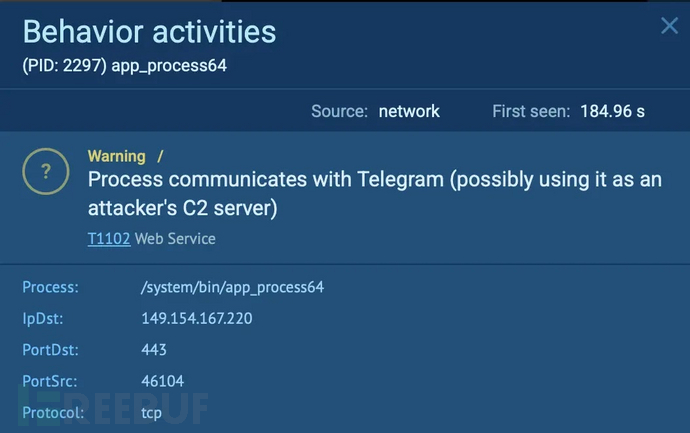Click the Web Service technique name

coord(175,239)
